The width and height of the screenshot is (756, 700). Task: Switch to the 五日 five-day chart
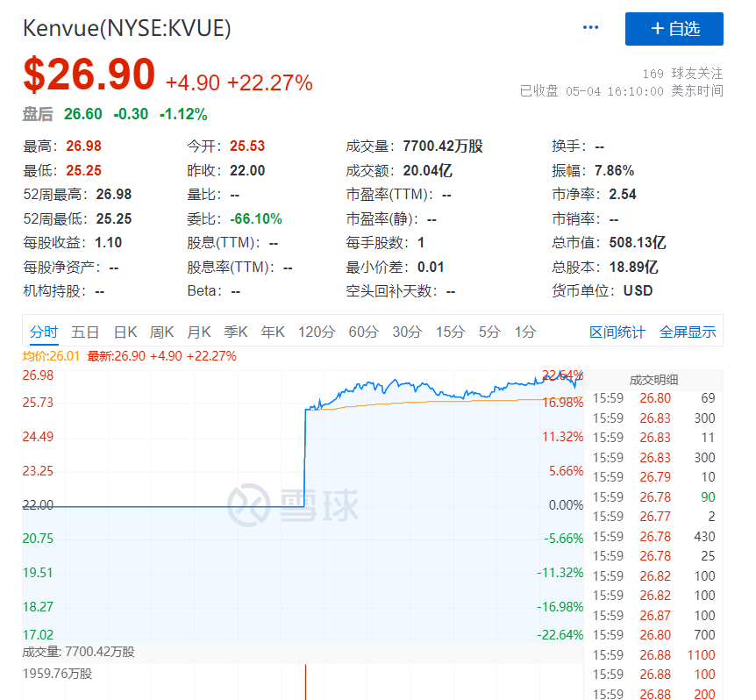coord(85,332)
